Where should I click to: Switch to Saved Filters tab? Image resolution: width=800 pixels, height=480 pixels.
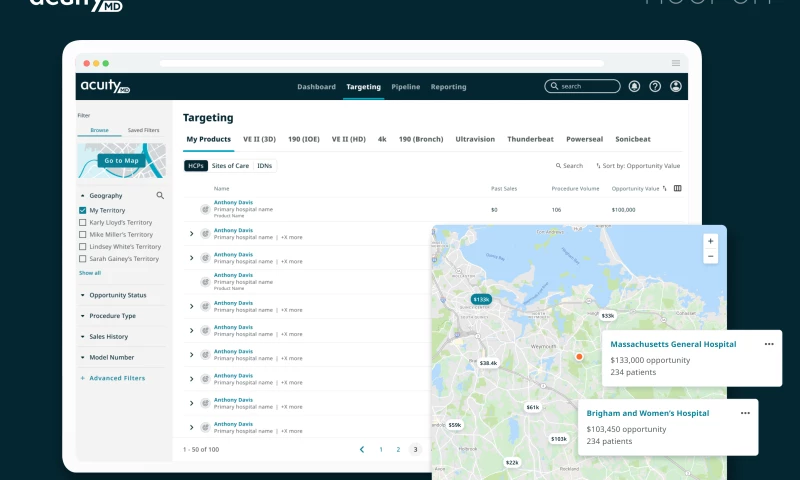coord(143,130)
